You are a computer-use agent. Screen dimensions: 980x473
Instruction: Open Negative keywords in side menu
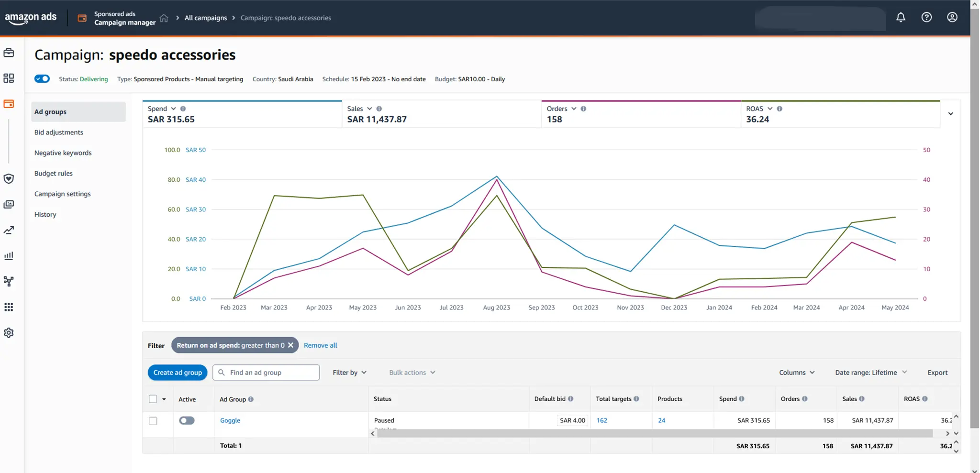tap(63, 153)
